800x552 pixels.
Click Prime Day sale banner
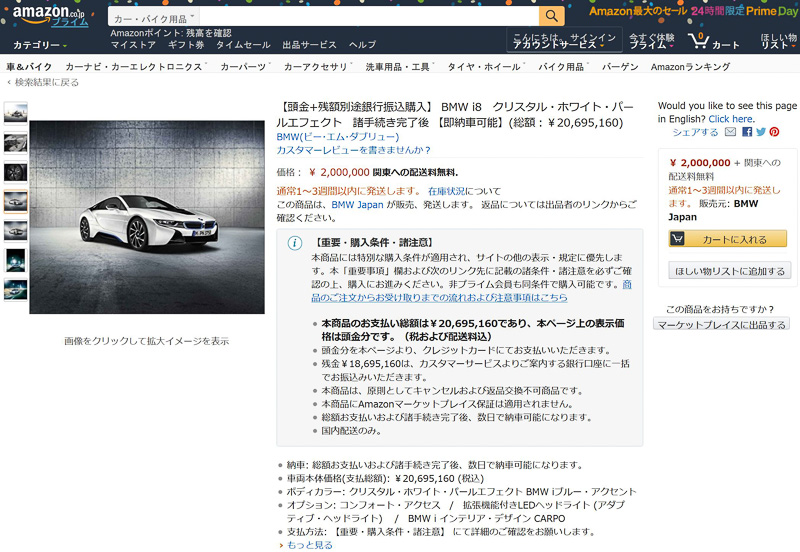[693, 11]
